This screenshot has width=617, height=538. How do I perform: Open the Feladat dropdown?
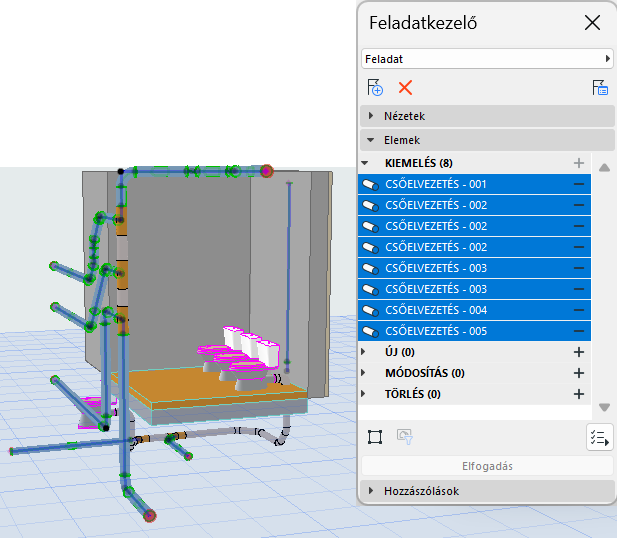pos(487,59)
